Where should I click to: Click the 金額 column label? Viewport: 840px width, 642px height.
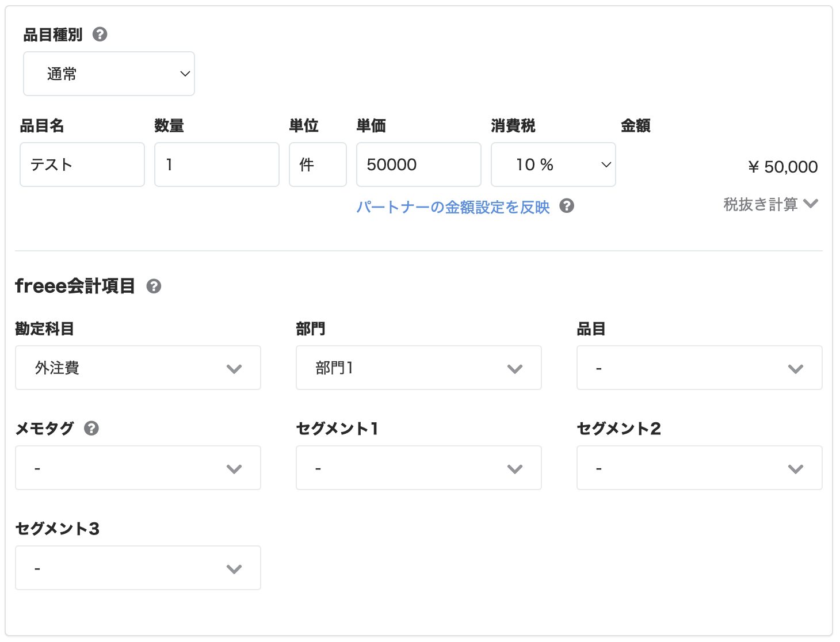pyautogui.click(x=635, y=125)
